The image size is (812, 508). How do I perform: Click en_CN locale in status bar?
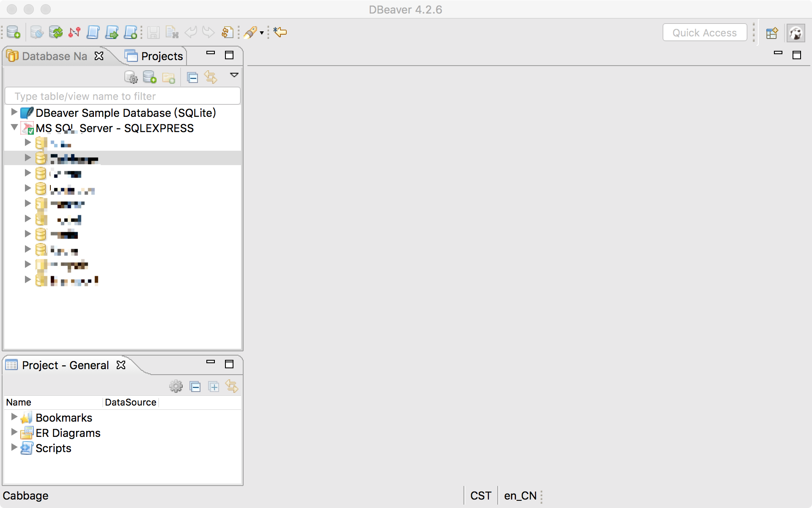(x=520, y=496)
